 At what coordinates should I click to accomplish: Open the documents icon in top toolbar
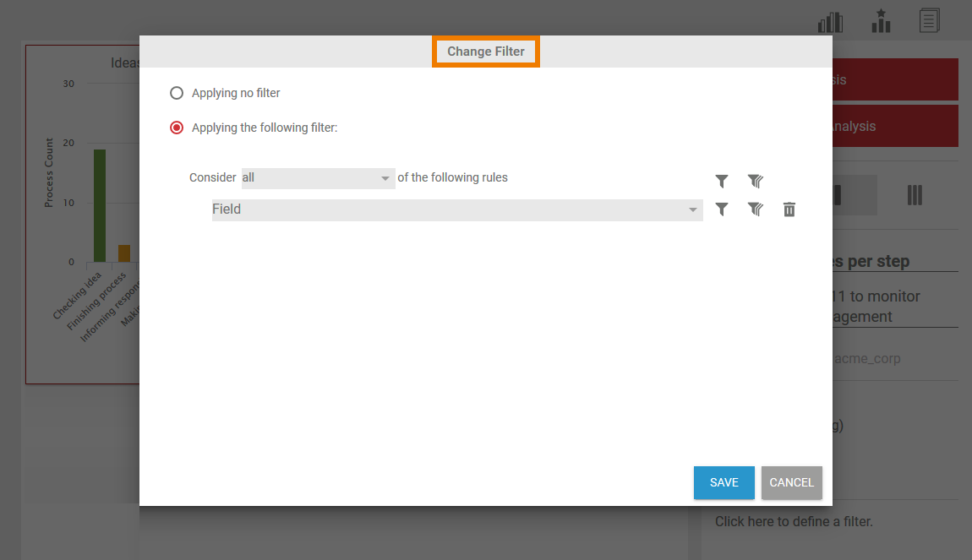click(x=930, y=21)
